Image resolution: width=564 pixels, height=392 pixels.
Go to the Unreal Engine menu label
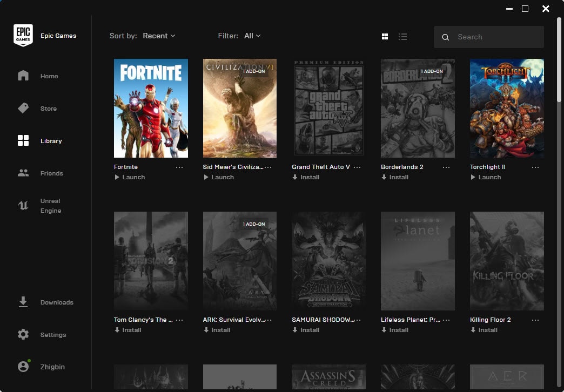click(51, 206)
